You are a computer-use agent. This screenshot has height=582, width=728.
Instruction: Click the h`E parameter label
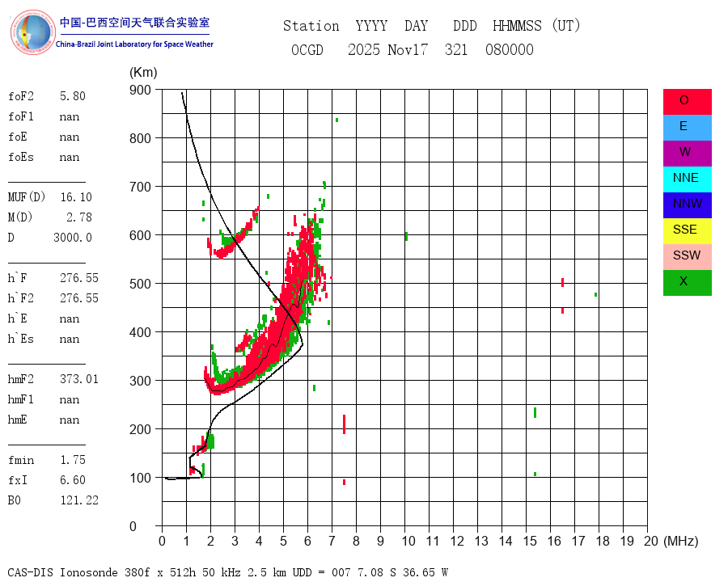(18, 318)
